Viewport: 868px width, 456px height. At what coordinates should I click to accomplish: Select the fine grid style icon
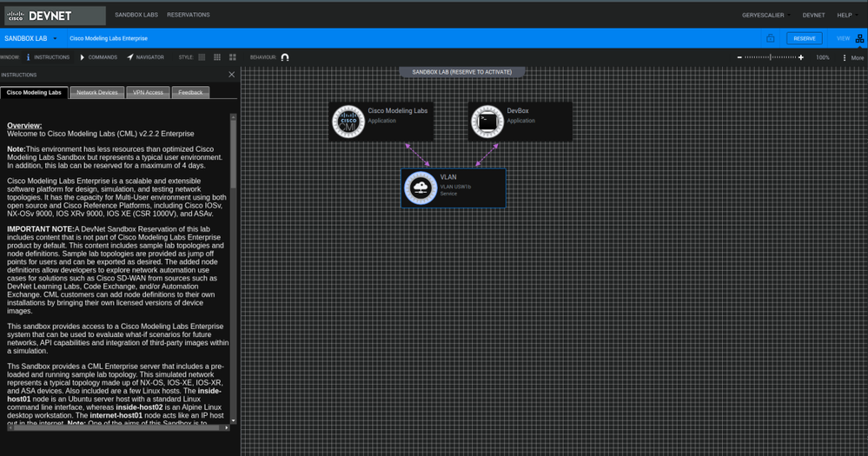coord(217,57)
